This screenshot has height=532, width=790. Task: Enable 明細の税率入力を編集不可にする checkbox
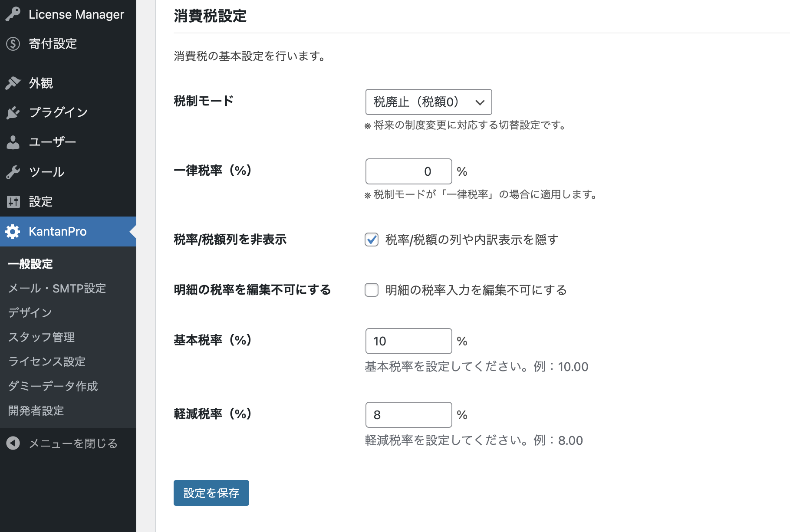tap(372, 290)
